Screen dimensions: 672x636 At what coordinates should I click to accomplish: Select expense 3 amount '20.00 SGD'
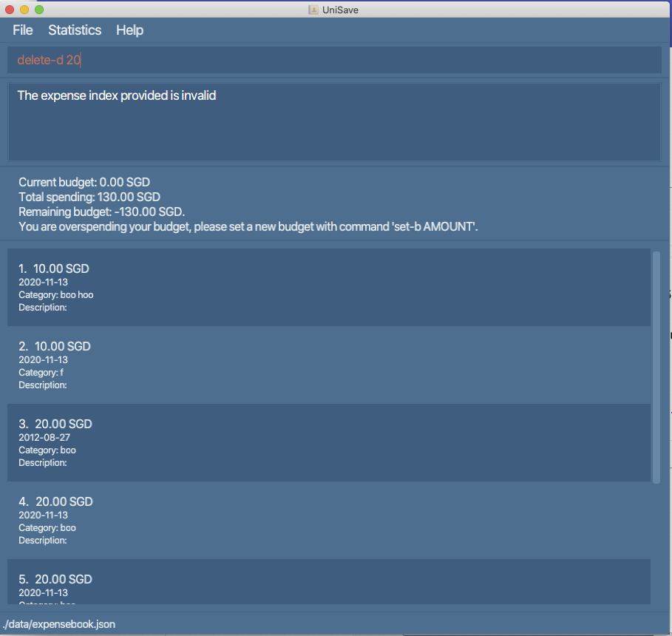[64, 424]
